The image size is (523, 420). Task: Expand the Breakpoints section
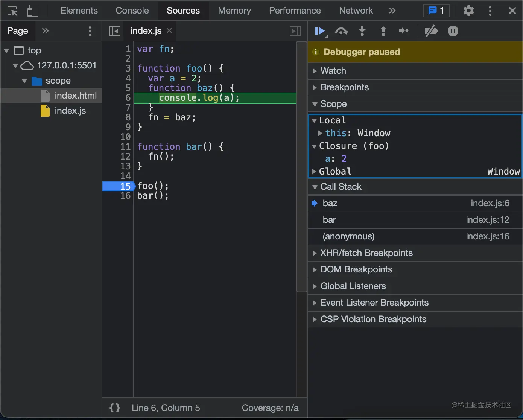[344, 87]
